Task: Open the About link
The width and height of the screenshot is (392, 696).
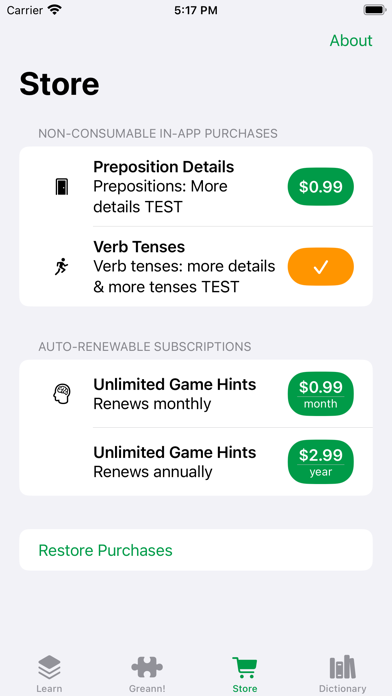Action: 351,40
